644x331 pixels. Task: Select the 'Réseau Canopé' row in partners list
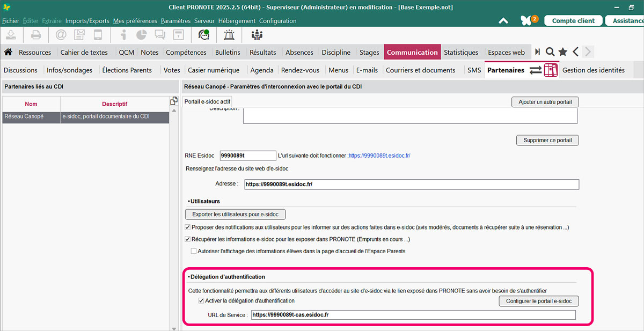pos(86,116)
